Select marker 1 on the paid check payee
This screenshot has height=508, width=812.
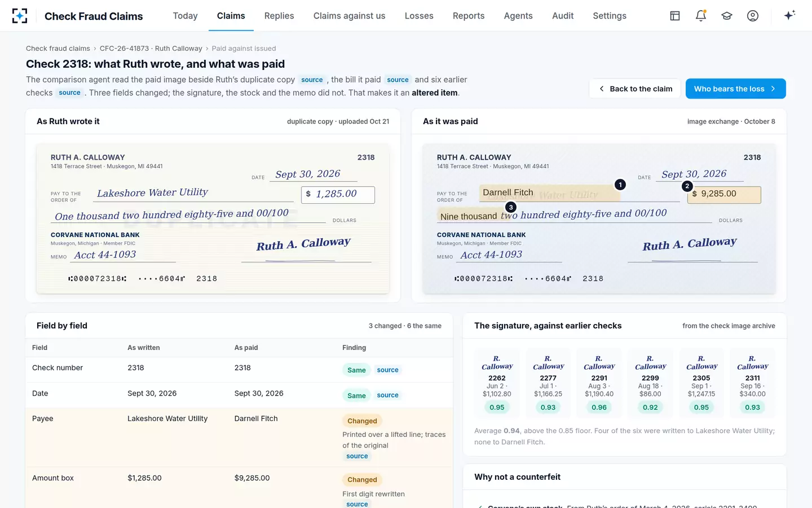(620, 185)
